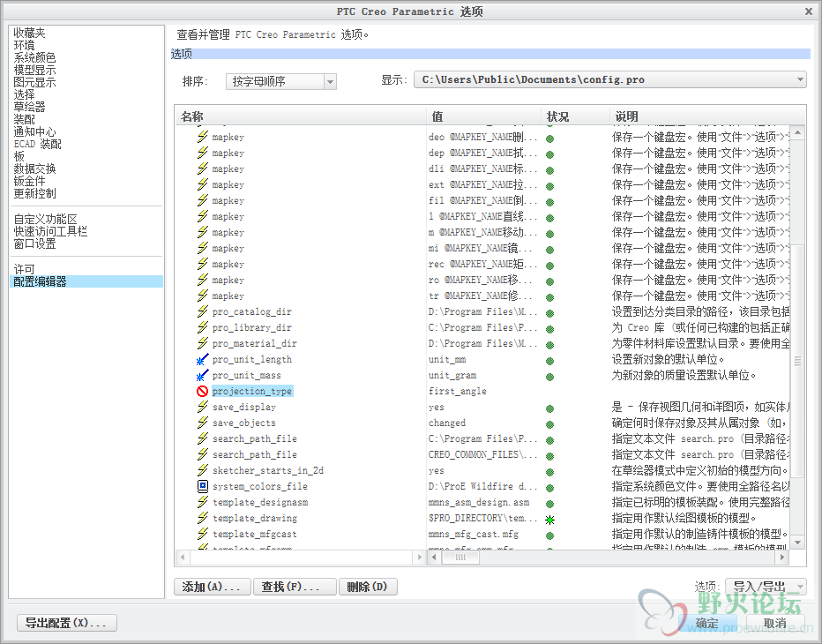822x644 pixels.
Task: Click the 说明 column header
Action: click(707, 116)
